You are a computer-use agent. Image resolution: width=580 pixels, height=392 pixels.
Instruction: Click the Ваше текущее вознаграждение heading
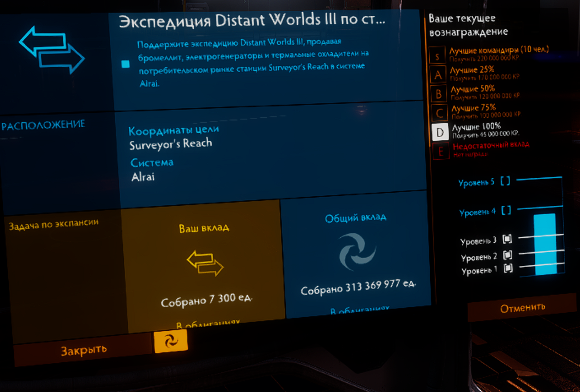468,25
